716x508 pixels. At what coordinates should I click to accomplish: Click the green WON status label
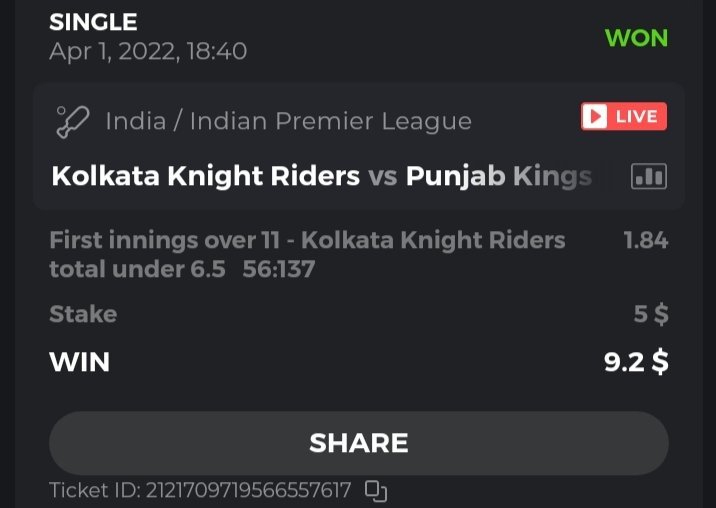coord(636,38)
